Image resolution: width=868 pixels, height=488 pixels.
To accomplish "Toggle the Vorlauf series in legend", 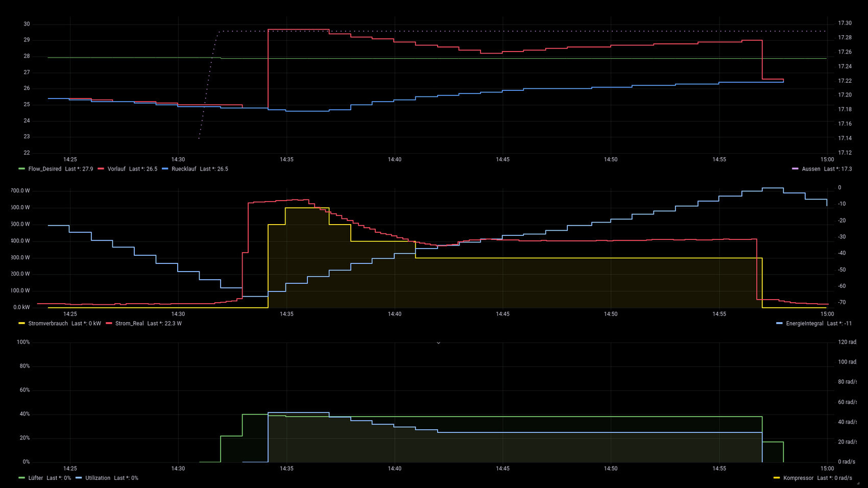I will point(116,169).
